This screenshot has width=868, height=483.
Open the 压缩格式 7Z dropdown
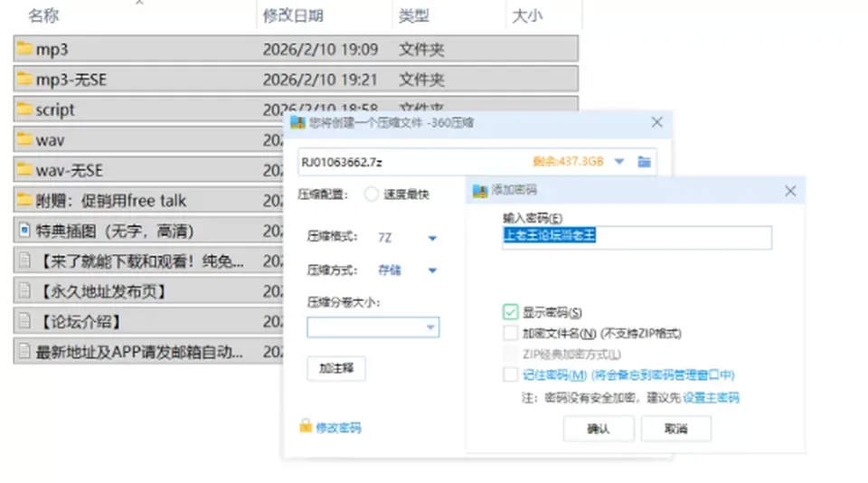[432, 238]
